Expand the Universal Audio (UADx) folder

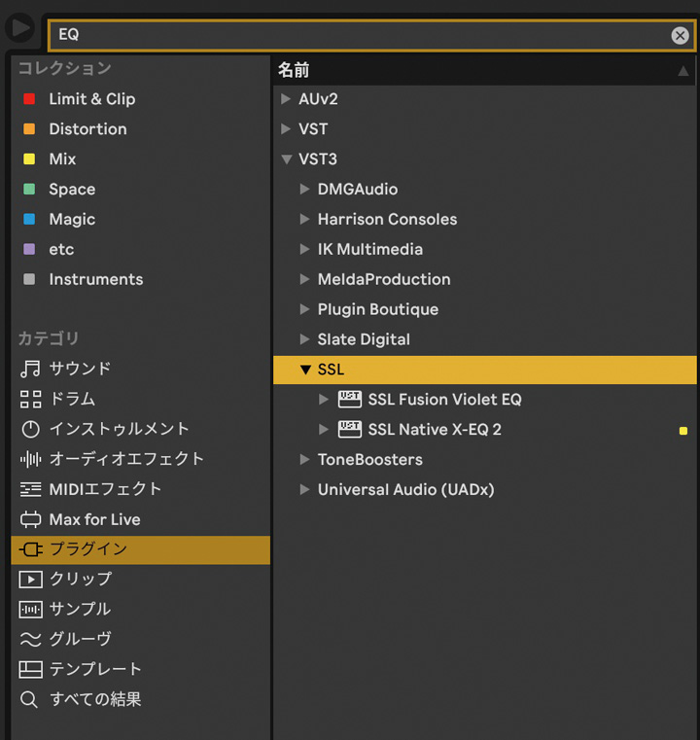pyautogui.click(x=304, y=490)
